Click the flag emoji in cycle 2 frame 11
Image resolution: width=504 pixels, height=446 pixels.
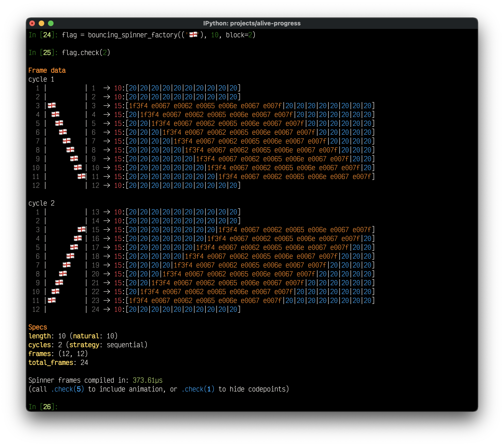coord(51,300)
